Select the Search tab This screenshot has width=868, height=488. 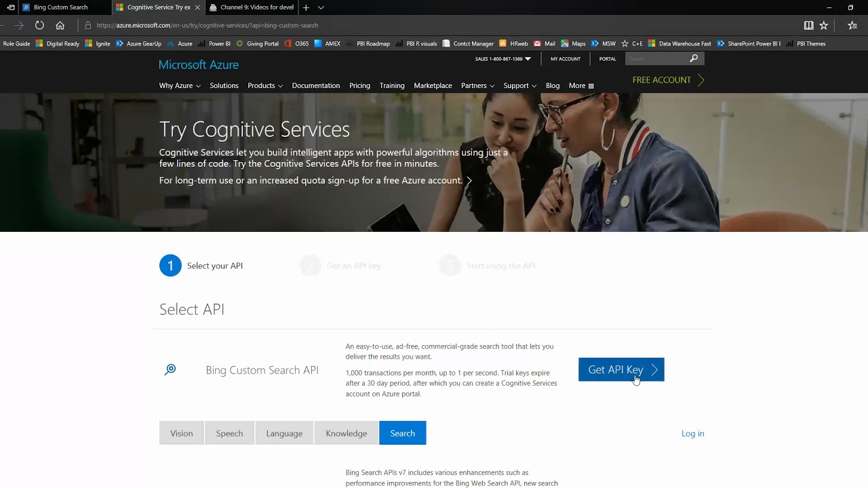coord(403,433)
